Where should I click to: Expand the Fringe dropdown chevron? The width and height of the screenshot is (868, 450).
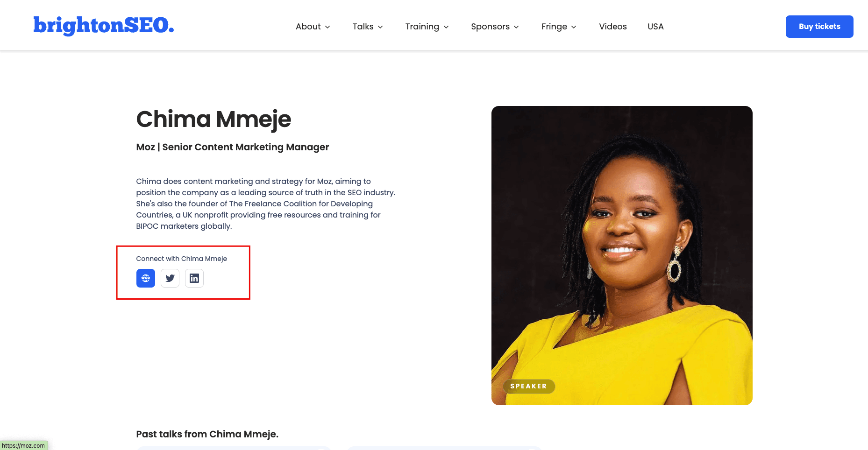pos(574,27)
